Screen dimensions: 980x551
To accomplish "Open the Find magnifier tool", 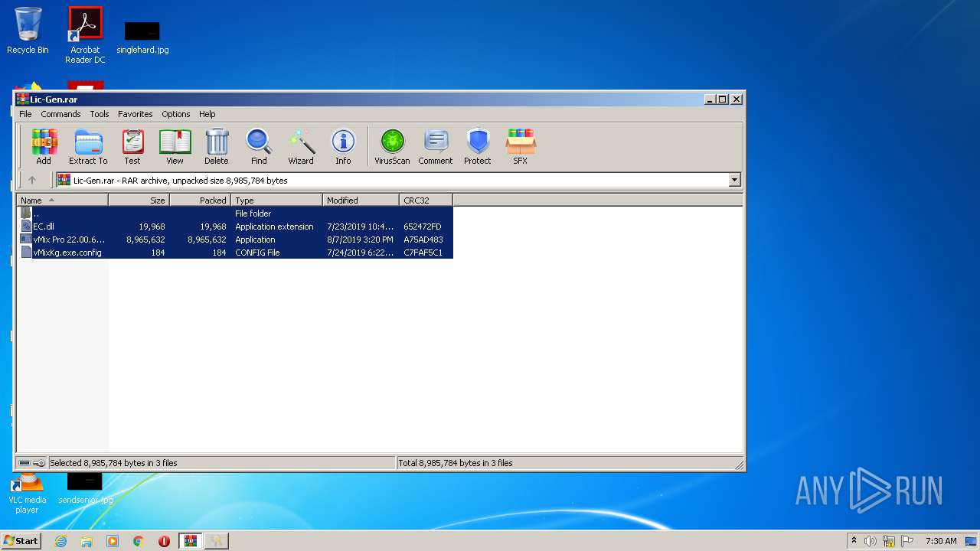I will (259, 147).
